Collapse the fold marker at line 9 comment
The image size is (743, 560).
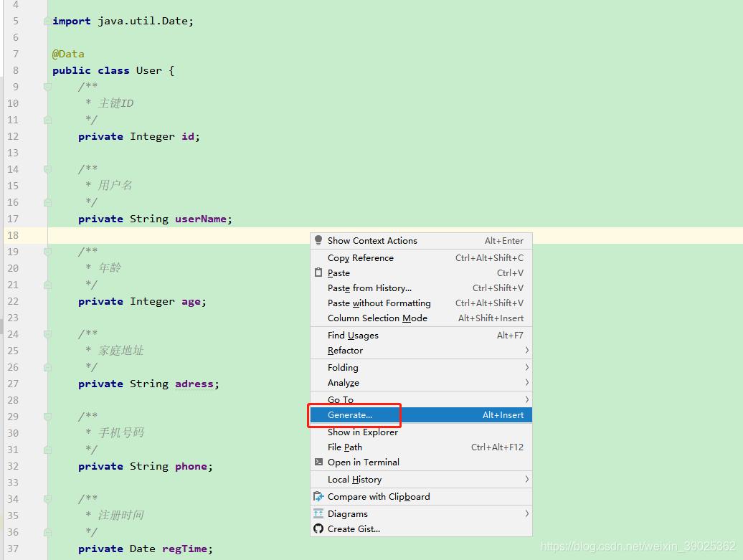click(47, 87)
